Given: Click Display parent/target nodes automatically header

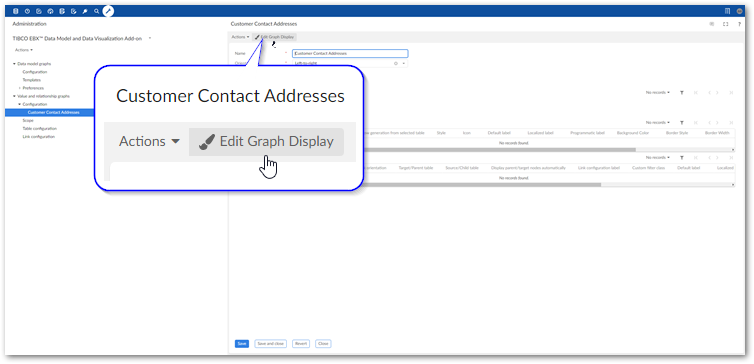Looking at the screenshot, I should tap(528, 168).
